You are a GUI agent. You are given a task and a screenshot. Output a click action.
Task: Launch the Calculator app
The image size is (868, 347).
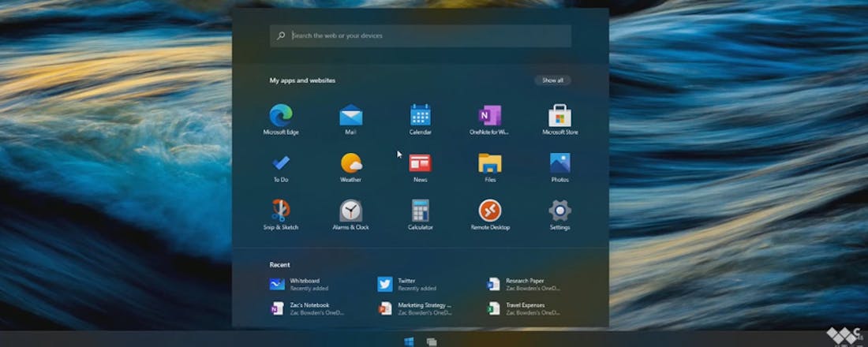[420, 215]
